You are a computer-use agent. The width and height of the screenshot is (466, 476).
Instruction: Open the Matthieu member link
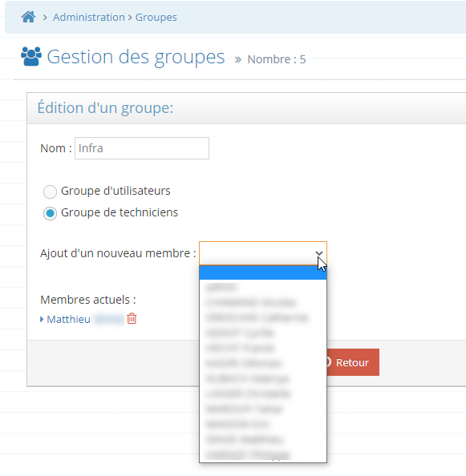tap(68, 320)
